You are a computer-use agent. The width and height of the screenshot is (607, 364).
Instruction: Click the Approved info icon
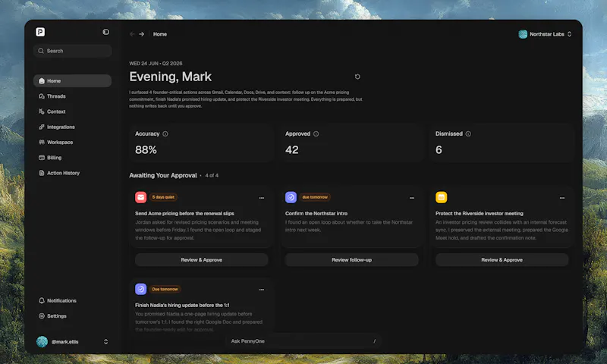[x=316, y=133]
